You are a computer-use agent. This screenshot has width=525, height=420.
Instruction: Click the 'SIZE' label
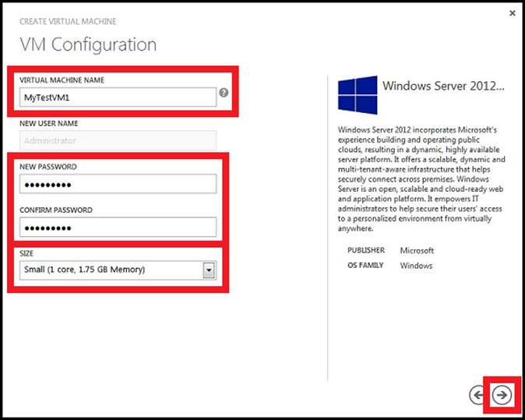pos(26,253)
